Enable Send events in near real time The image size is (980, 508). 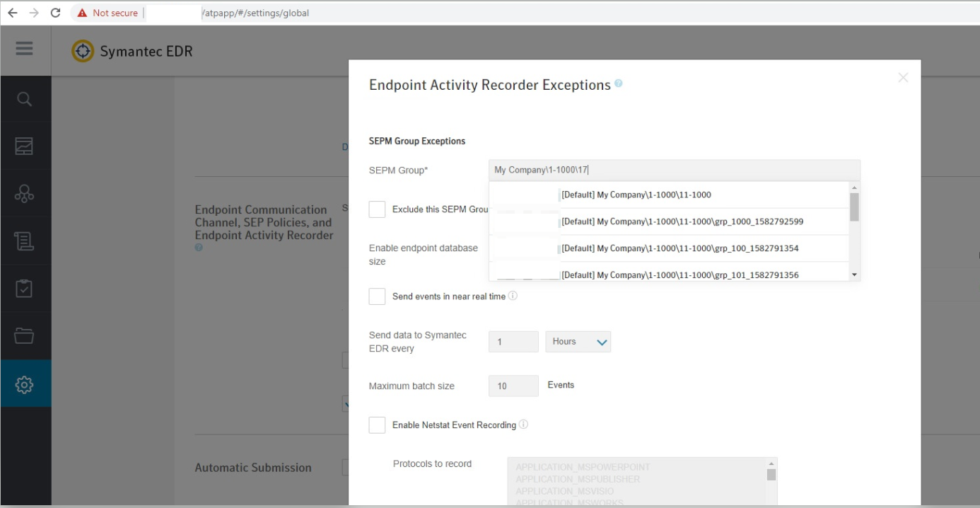tap(378, 296)
